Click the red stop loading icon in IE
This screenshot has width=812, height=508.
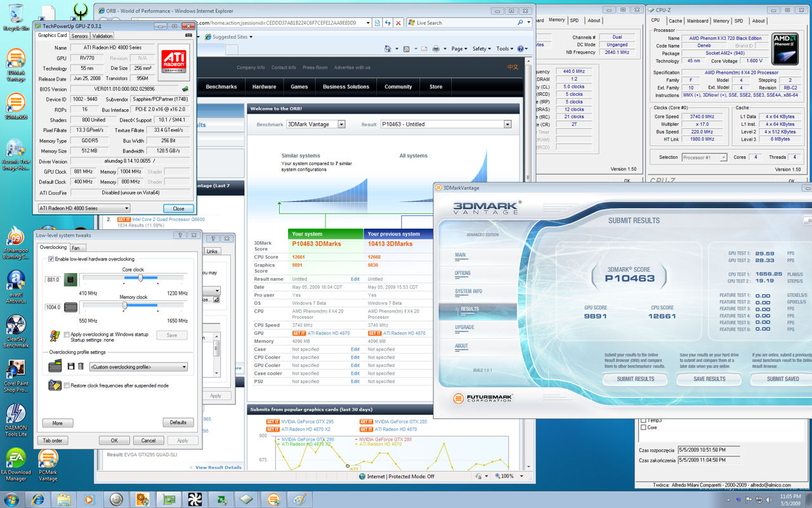398,22
